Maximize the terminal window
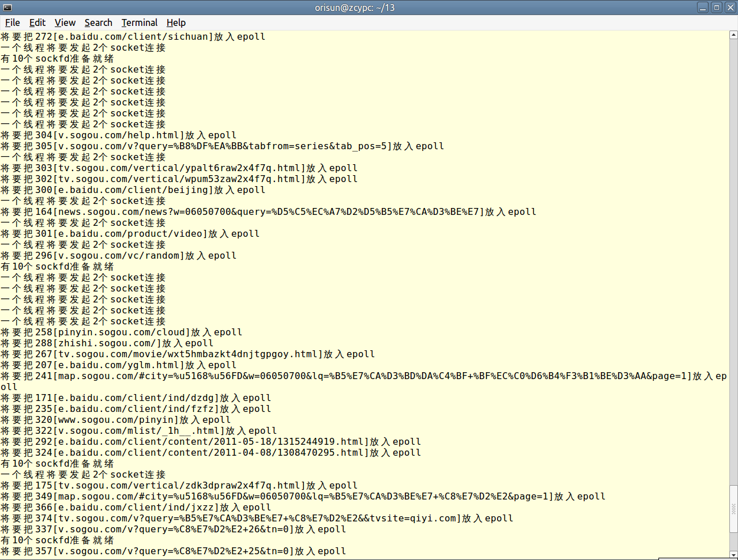This screenshot has height=560, width=738. coord(716,7)
